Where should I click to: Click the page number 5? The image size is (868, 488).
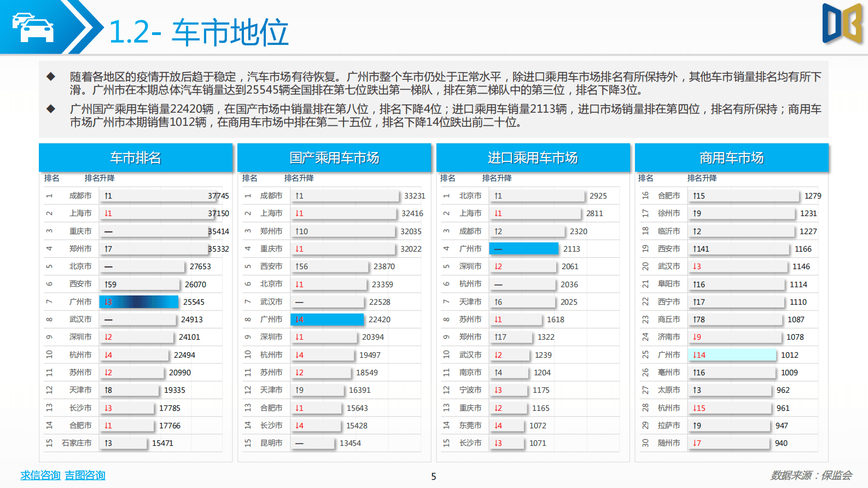434,477
